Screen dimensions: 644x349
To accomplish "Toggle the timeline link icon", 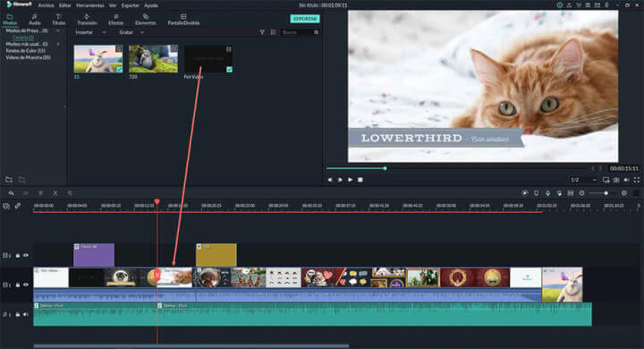I will coord(18,206).
